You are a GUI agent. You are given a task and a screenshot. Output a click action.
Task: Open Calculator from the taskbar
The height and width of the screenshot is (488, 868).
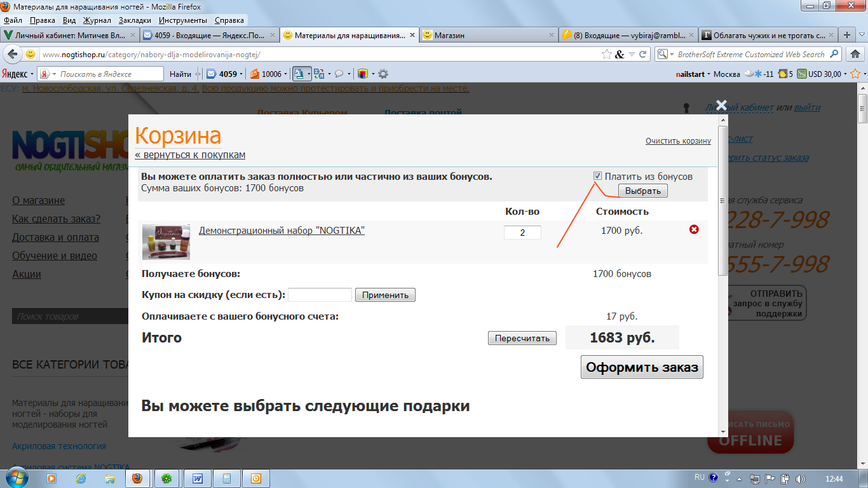227,478
